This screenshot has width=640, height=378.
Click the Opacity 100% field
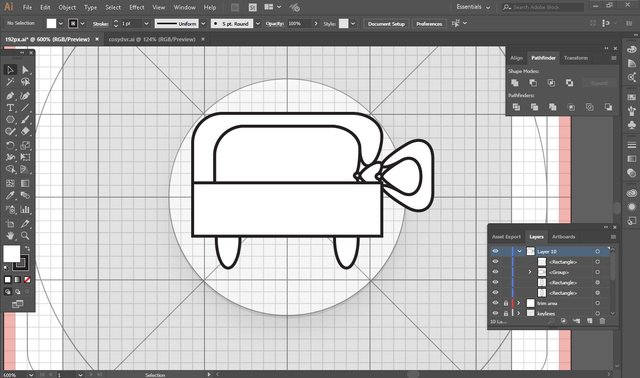point(299,24)
